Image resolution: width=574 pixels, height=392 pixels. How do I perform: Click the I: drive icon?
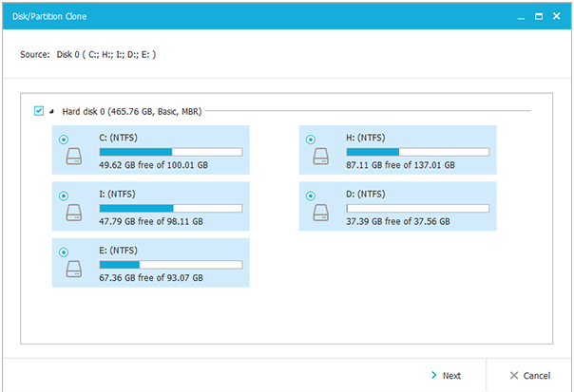(x=74, y=215)
